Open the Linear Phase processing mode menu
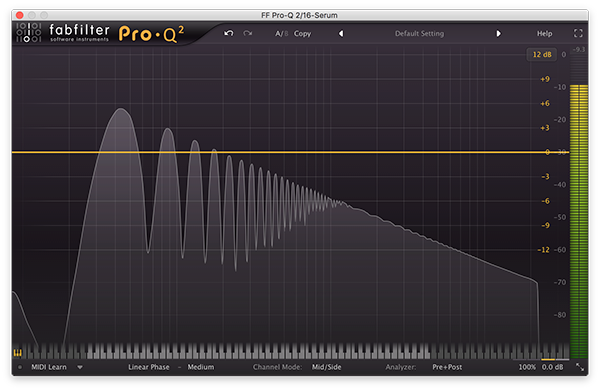600x390 pixels. pyautogui.click(x=149, y=367)
